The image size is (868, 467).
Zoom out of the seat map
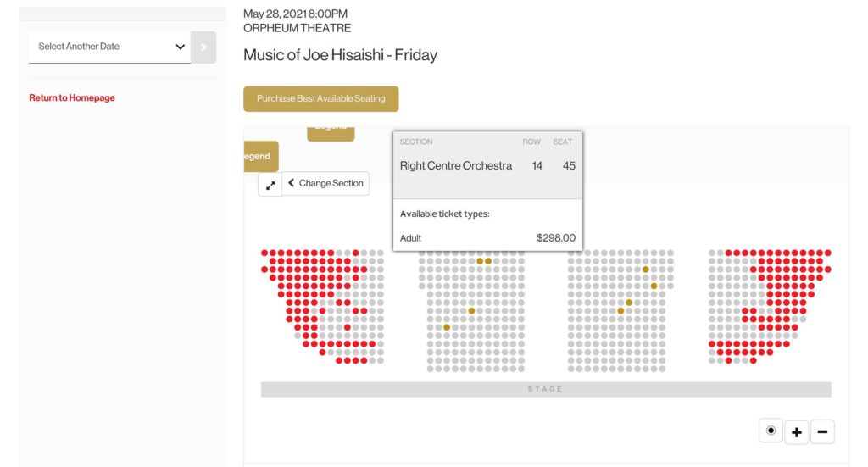click(x=822, y=432)
